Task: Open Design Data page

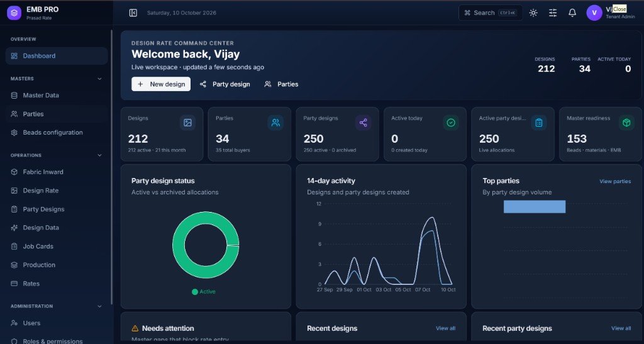Action: click(57, 228)
